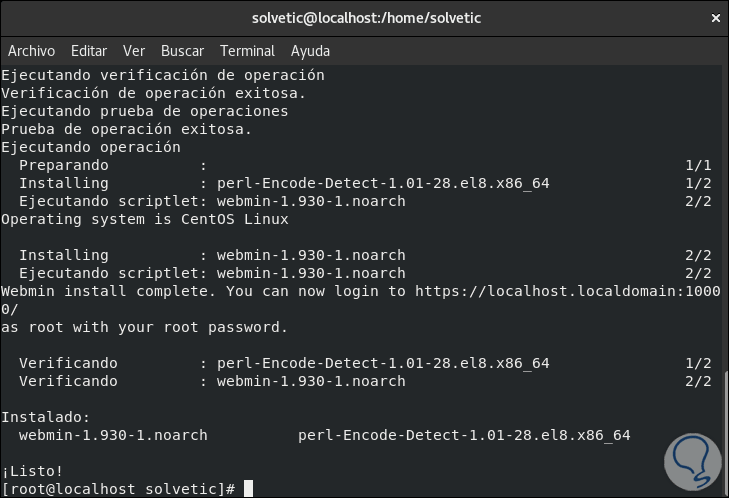The image size is (729, 498).
Task: Open the Archivo menu
Action: click(x=31, y=51)
